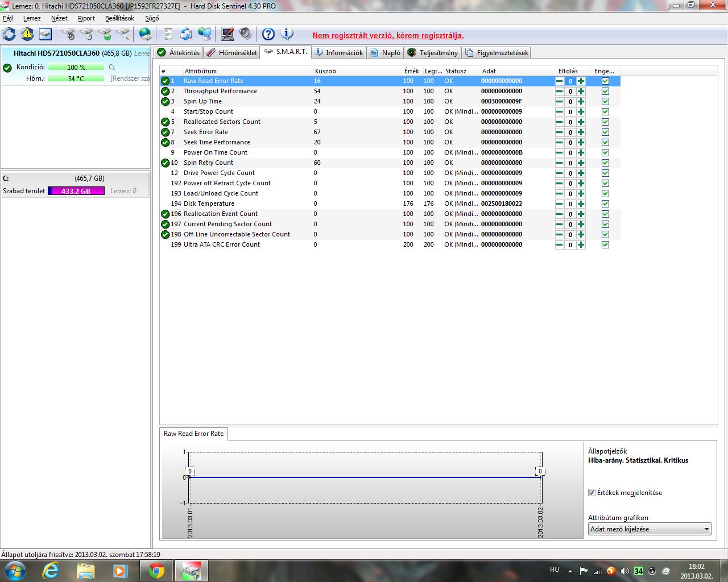Click the blue refresh arrows toolbar icon
This screenshot has height=582, width=728.
[x=9, y=34]
